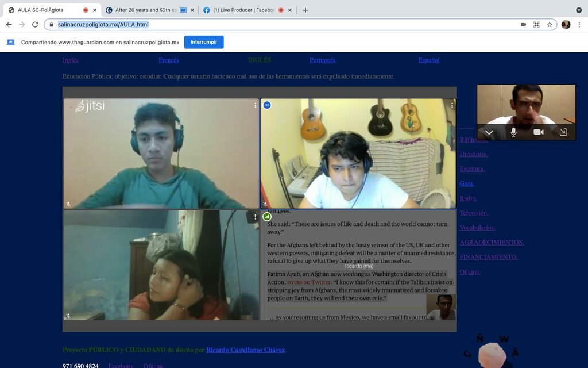Screen dimensions: 588x368
Task: Open Chrome's three-dot menu
Action: point(579,25)
